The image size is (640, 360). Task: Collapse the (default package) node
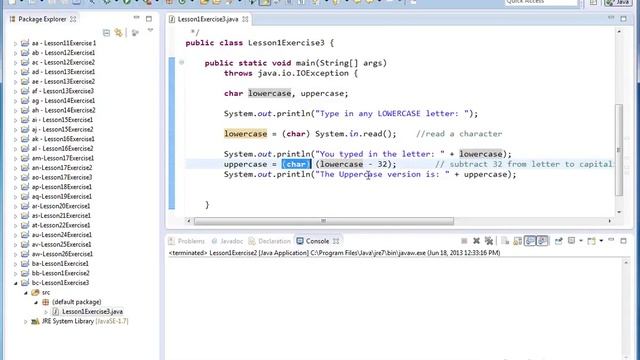[36, 302]
